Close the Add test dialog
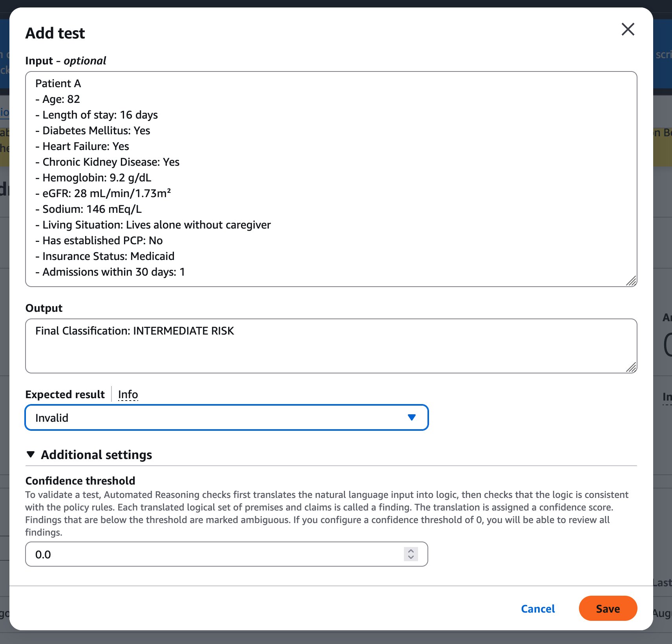 tap(628, 29)
